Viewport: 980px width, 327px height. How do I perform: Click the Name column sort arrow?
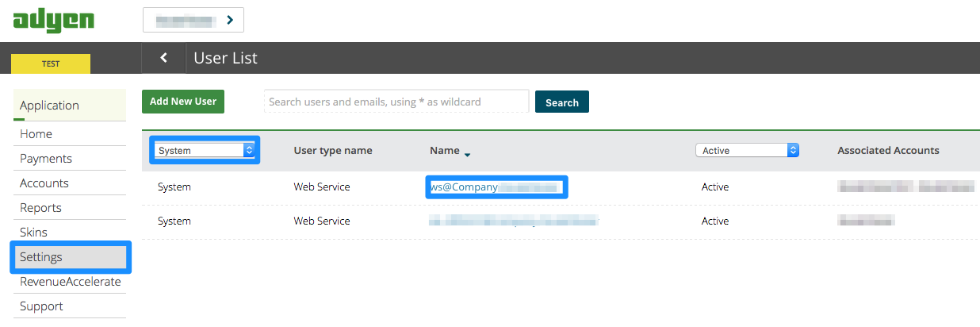point(467,154)
